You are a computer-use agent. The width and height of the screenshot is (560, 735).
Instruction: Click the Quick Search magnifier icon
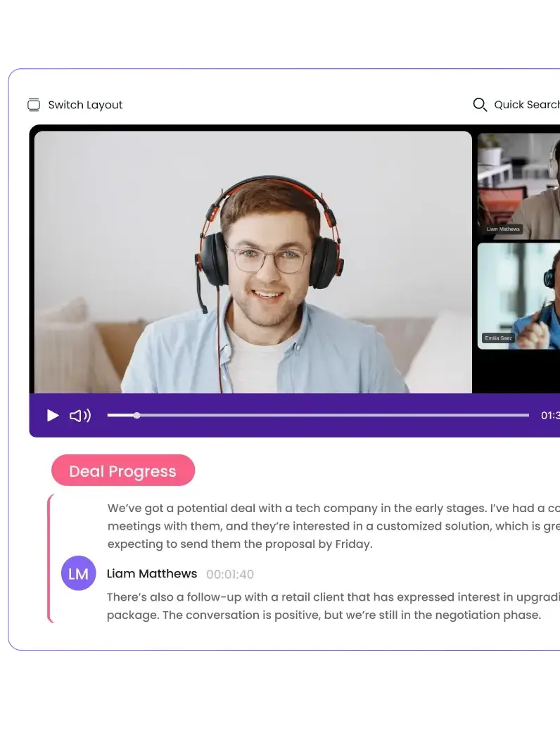479,105
